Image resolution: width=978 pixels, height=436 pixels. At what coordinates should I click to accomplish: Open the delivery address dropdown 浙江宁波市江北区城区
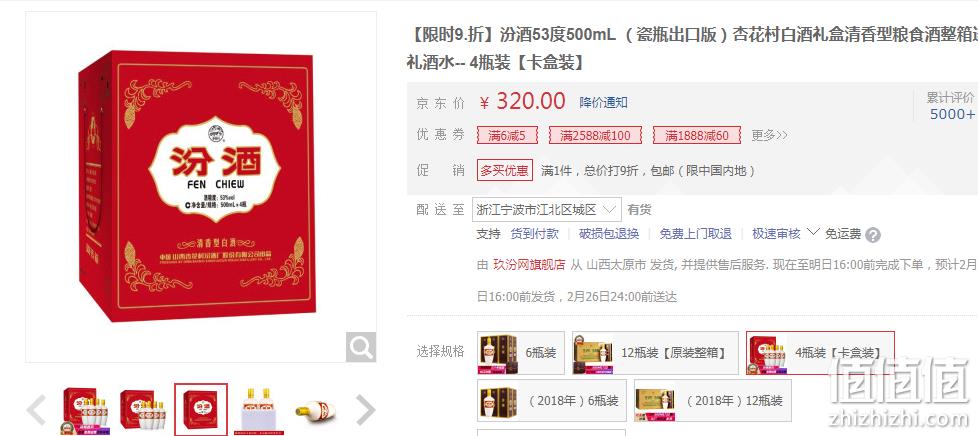[x=546, y=210]
